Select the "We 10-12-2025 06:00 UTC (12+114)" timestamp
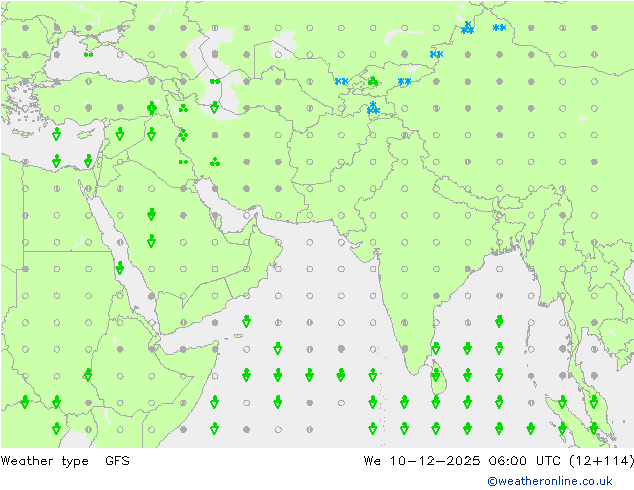The height and width of the screenshot is (490, 634). pyautogui.click(x=499, y=461)
